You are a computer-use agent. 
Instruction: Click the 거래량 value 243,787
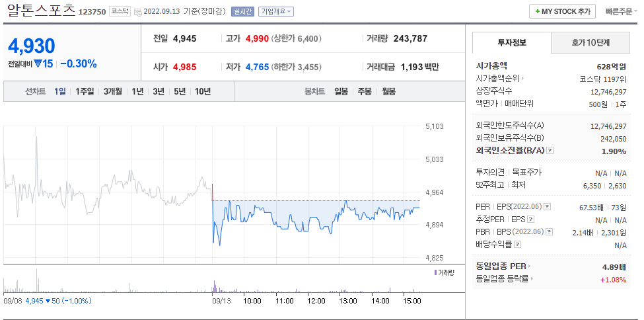pos(410,38)
